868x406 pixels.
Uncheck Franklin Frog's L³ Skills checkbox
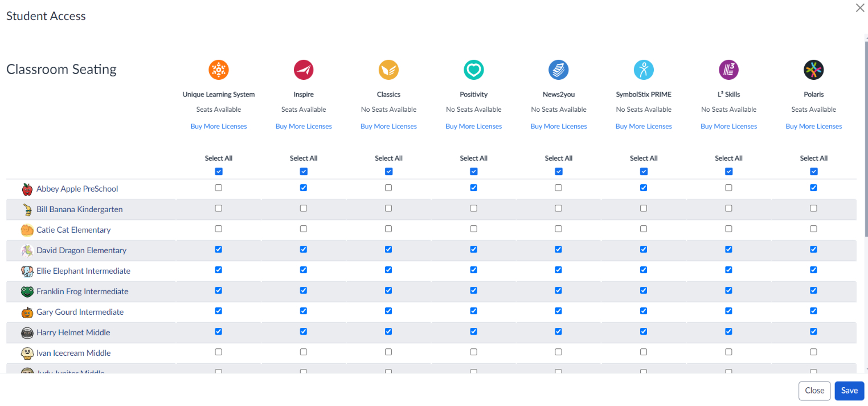(x=728, y=290)
